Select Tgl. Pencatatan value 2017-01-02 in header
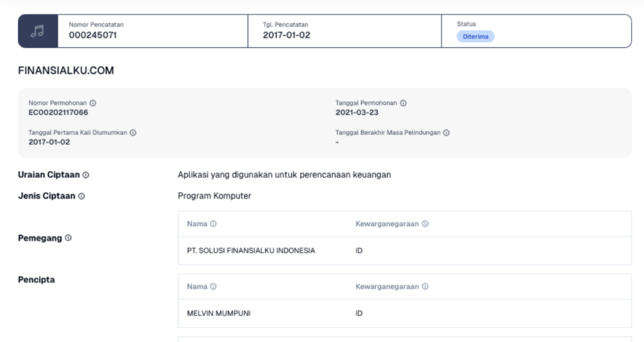 [x=287, y=35]
